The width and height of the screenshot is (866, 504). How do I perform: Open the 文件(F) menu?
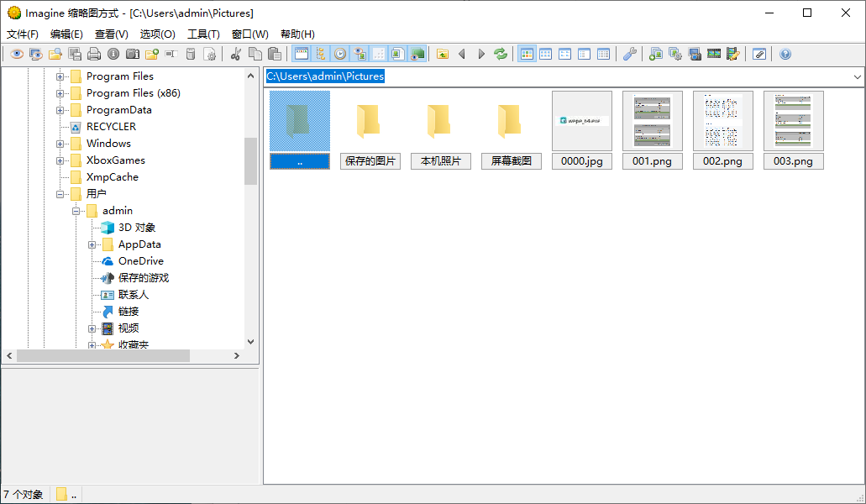23,34
